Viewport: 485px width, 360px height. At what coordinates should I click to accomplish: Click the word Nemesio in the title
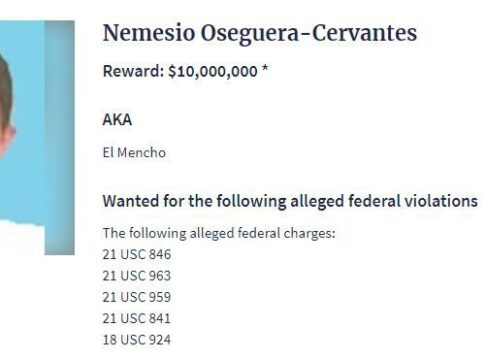[x=149, y=33]
